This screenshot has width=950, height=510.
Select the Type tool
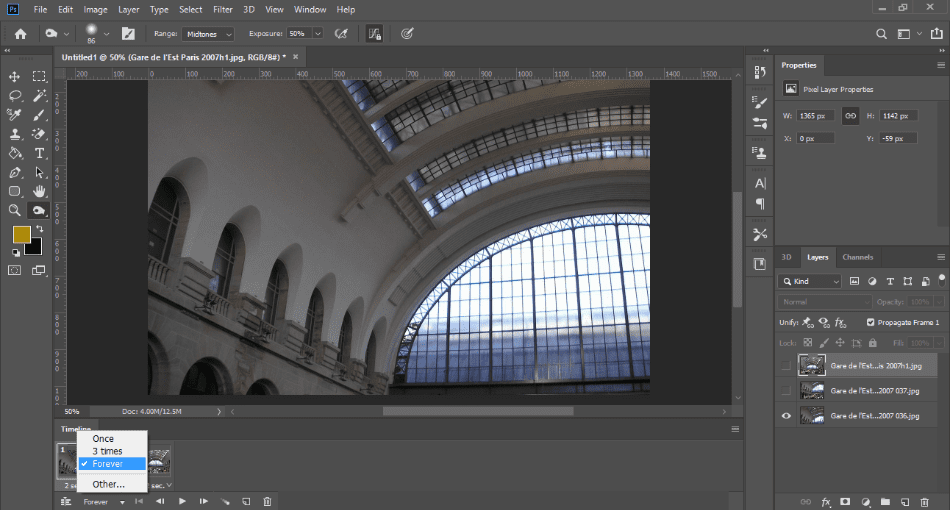(x=40, y=153)
